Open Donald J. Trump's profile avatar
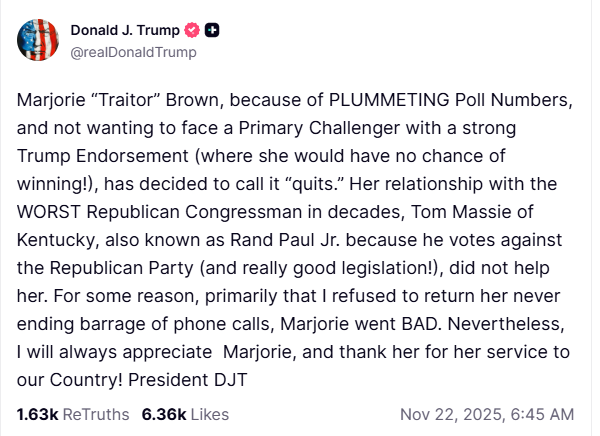Image resolution: width=600 pixels, height=436 pixels. pyautogui.click(x=37, y=40)
